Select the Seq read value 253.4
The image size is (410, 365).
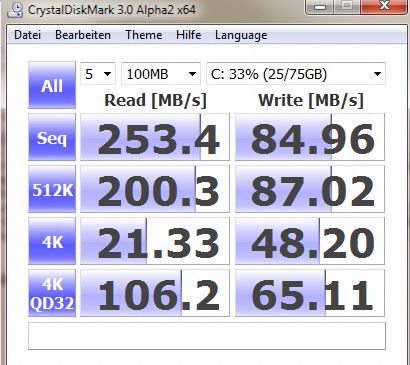tap(155, 137)
